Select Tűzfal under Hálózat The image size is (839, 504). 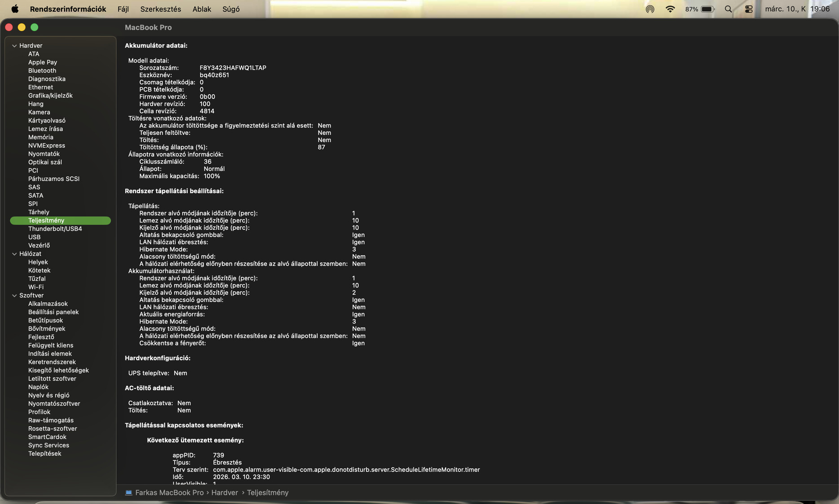coord(37,279)
